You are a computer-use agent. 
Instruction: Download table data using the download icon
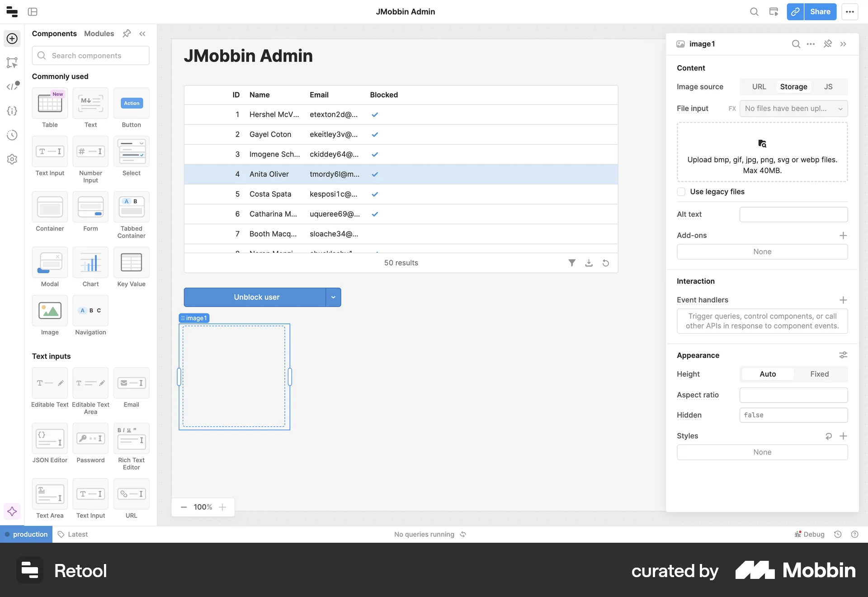click(589, 263)
